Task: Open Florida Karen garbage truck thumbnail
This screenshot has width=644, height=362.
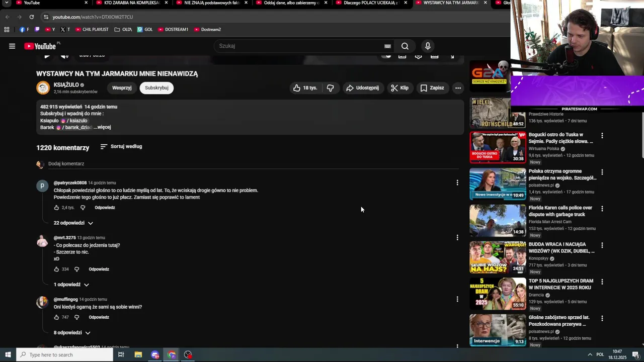Action: click(x=498, y=221)
